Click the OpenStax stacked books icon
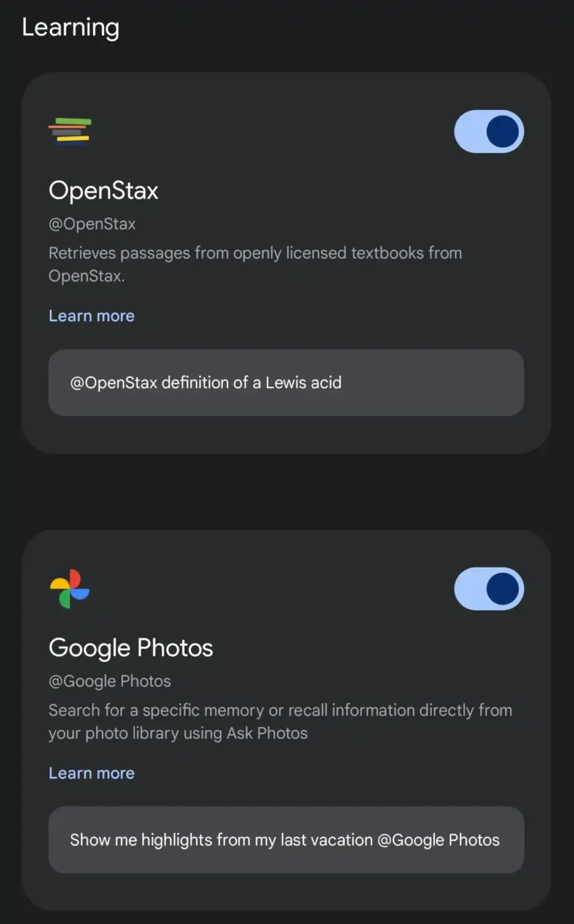Screen dimensions: 574x924 [x=70, y=130]
